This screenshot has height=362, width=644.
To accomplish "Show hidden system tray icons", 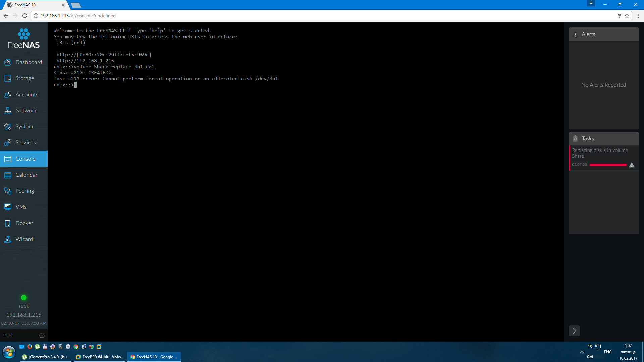I will click(x=582, y=352).
